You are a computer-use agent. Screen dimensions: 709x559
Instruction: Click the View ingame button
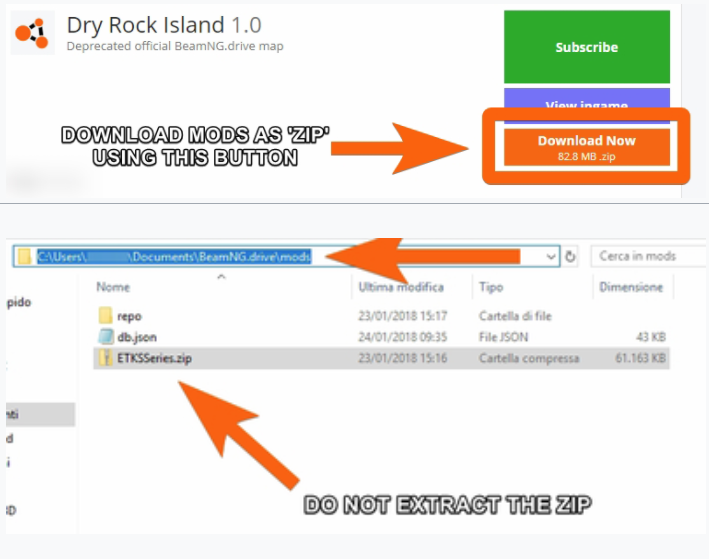pyautogui.click(x=586, y=105)
